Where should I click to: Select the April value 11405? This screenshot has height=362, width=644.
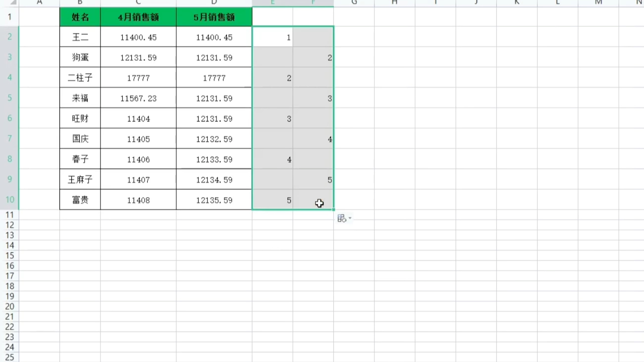click(x=138, y=139)
